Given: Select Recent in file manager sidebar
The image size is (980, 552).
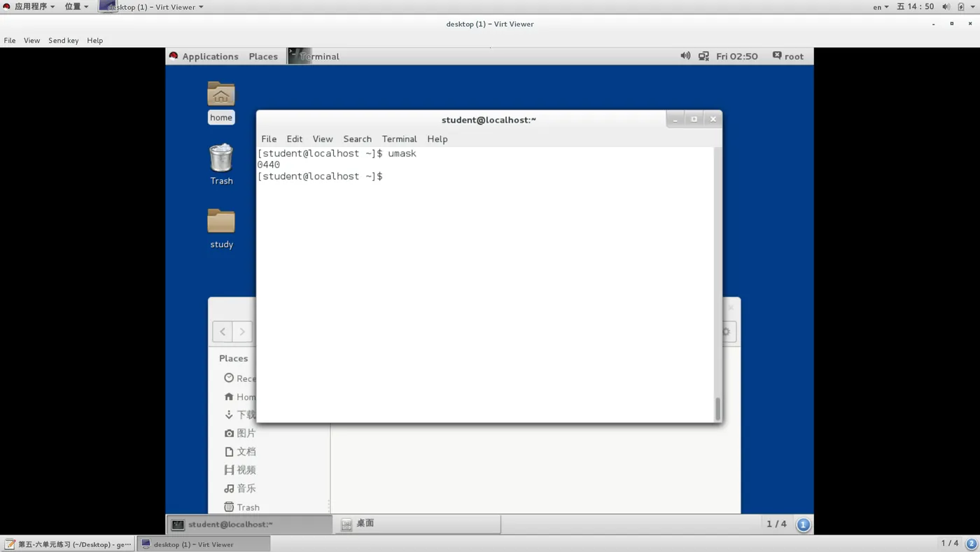Looking at the screenshot, I should point(240,378).
